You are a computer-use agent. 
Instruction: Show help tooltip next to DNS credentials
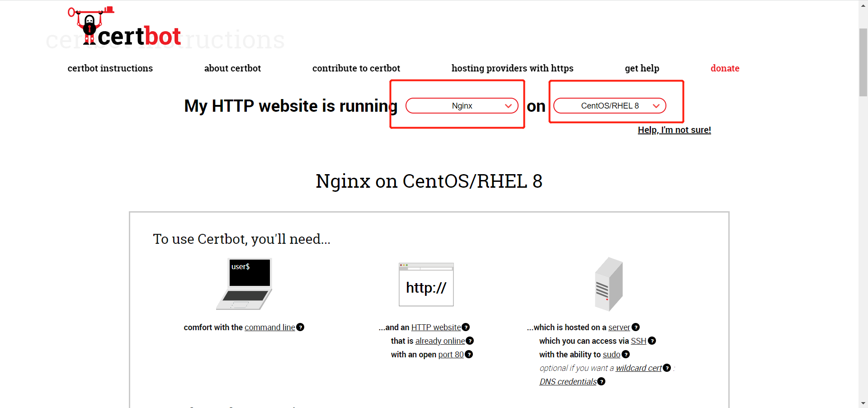point(601,381)
